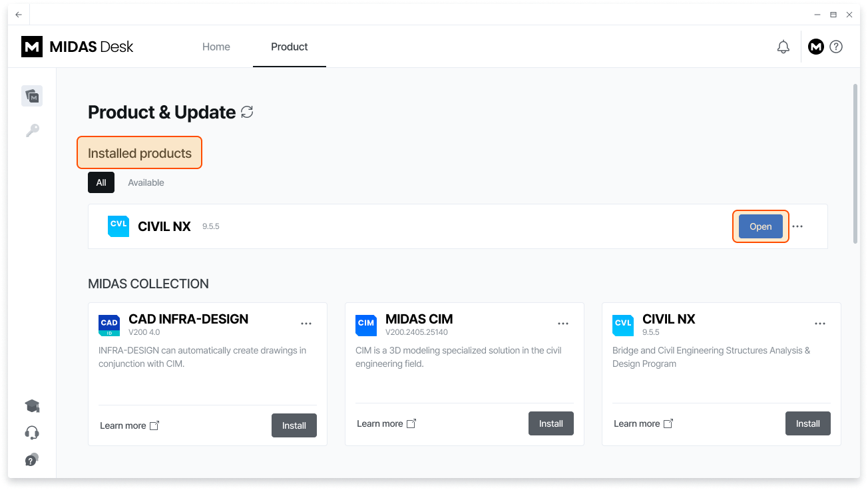
Task: Open the help question mark icon
Action: click(x=837, y=47)
